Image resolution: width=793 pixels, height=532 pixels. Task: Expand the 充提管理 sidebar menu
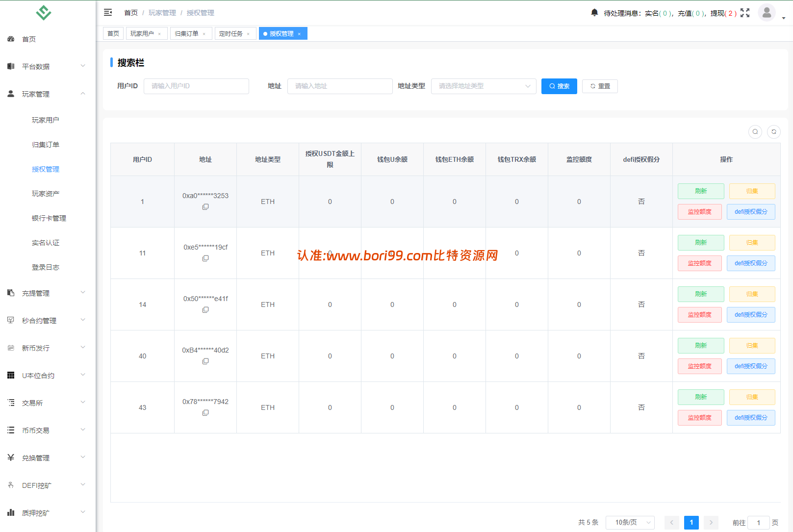click(48, 293)
